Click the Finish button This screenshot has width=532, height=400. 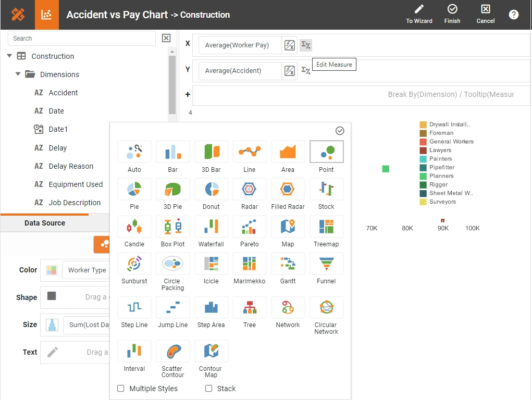pos(452,14)
